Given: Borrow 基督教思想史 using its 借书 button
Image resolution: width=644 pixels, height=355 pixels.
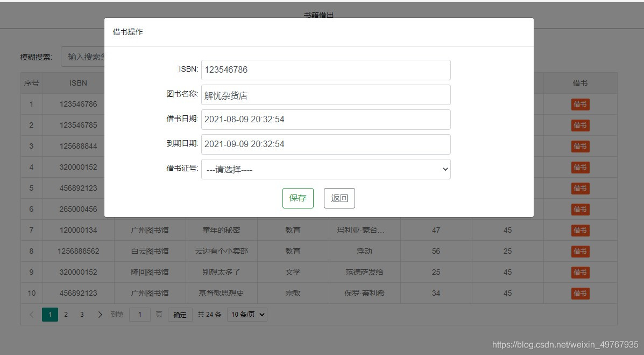Looking at the screenshot, I should tap(581, 293).
